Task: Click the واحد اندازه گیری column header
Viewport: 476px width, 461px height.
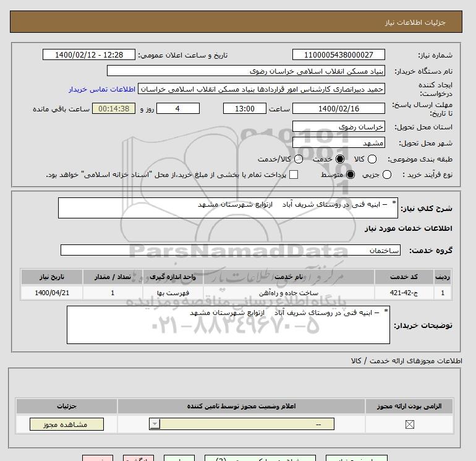Action: (x=172, y=277)
